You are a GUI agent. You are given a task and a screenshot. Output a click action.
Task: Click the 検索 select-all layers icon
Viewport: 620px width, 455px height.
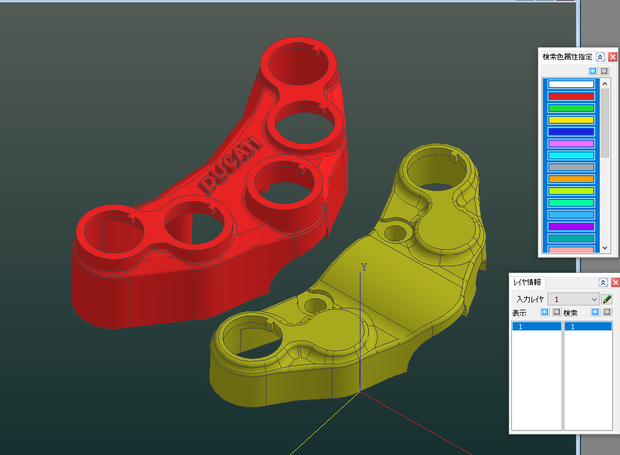595,312
